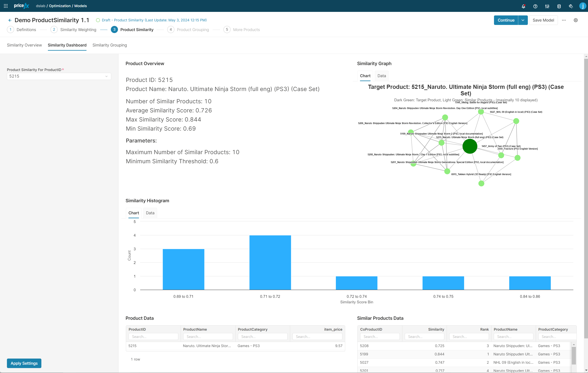Open the three-dots more actions menu
The width and height of the screenshot is (588, 373).
(x=564, y=20)
